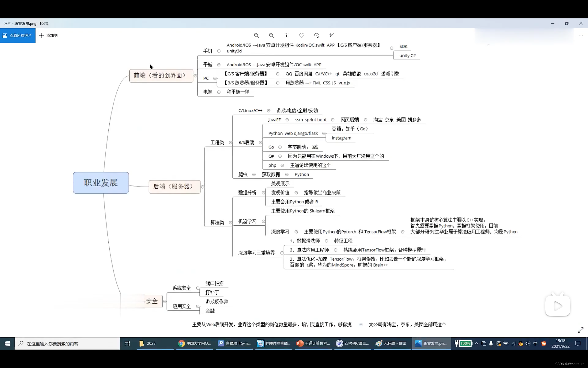Click 添加到 button

(x=49, y=35)
